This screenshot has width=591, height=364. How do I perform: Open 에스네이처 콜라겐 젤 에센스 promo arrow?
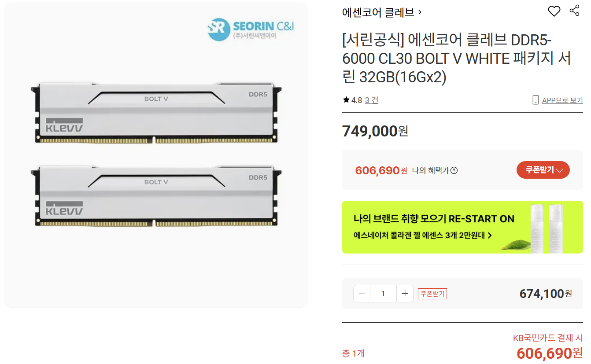[x=490, y=235]
